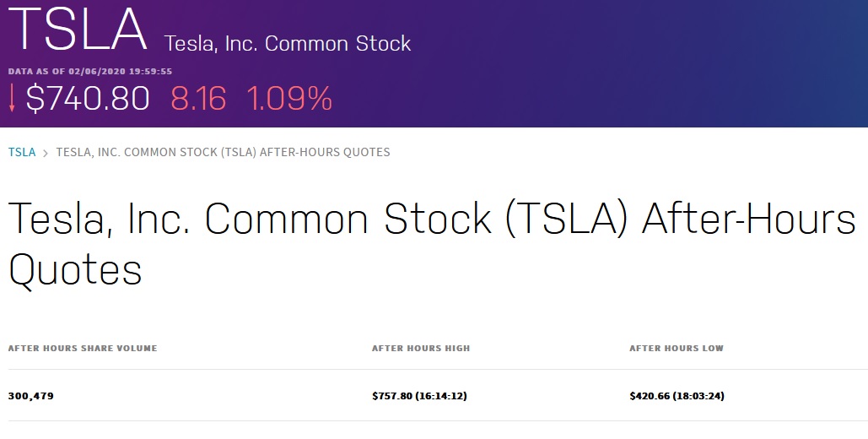This screenshot has height=439, width=868.
Task: Click the 1.09% percent change value
Action: pyautogui.click(x=289, y=99)
